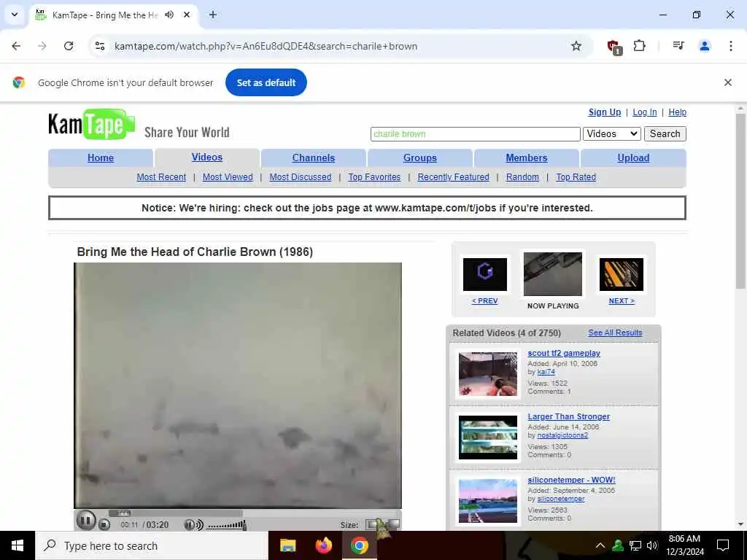This screenshot has width=747, height=560.
Task: View site information icon in address bar
Action: [x=100, y=46]
